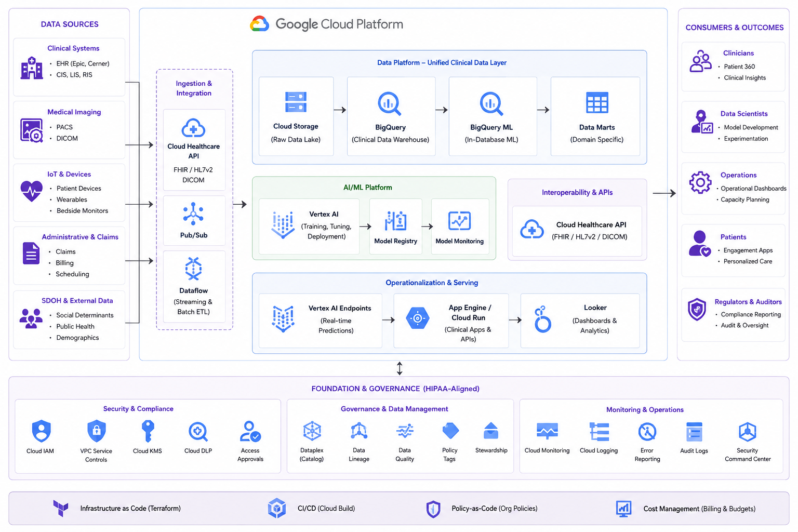Viewport: 798px width, 532px height.
Task: Click the BigQuery ML icon
Action: pyautogui.click(x=491, y=103)
